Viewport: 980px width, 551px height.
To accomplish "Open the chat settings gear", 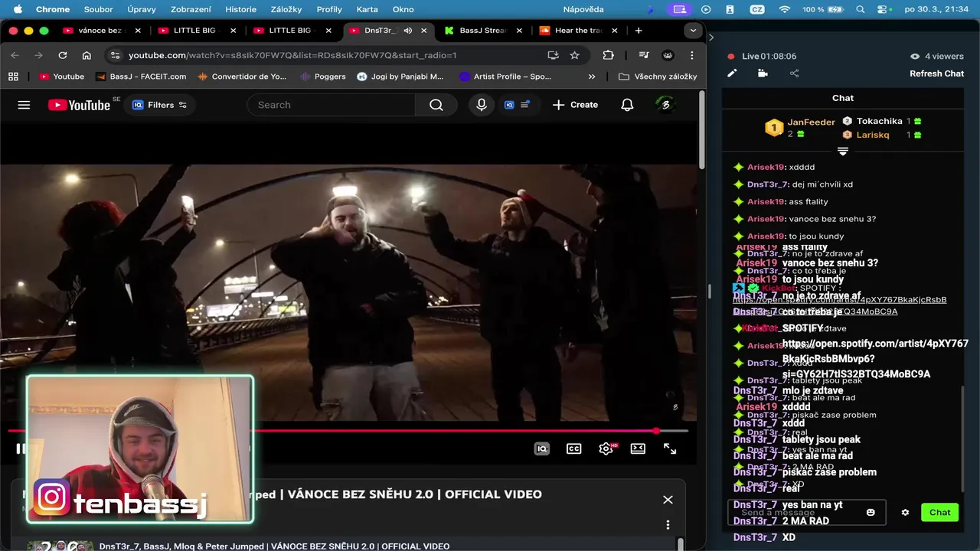I will coord(905,513).
